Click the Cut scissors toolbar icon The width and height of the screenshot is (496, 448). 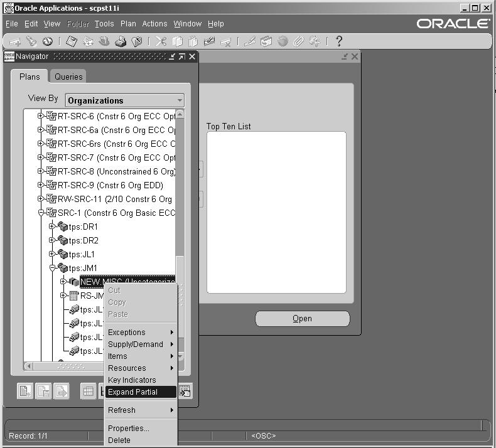161,41
